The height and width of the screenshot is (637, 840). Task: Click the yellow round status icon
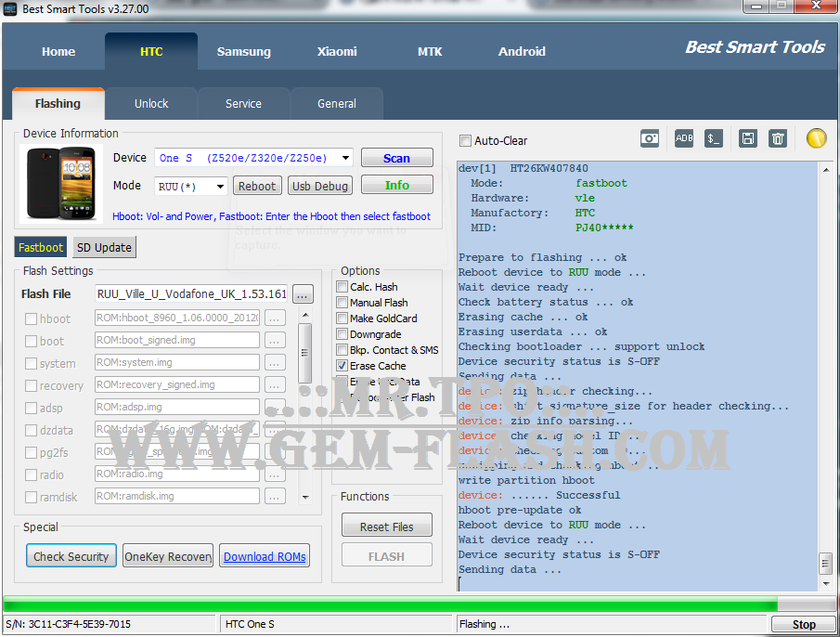pyautogui.click(x=817, y=138)
